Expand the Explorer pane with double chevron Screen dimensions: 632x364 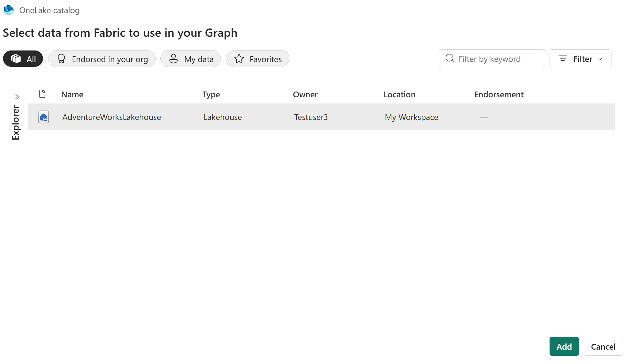point(17,97)
